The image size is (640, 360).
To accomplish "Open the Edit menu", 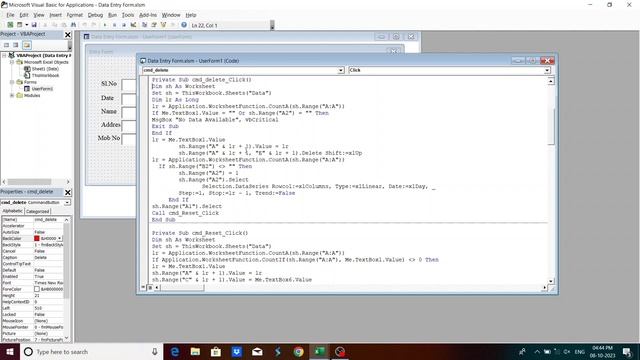I will (x=24, y=15).
